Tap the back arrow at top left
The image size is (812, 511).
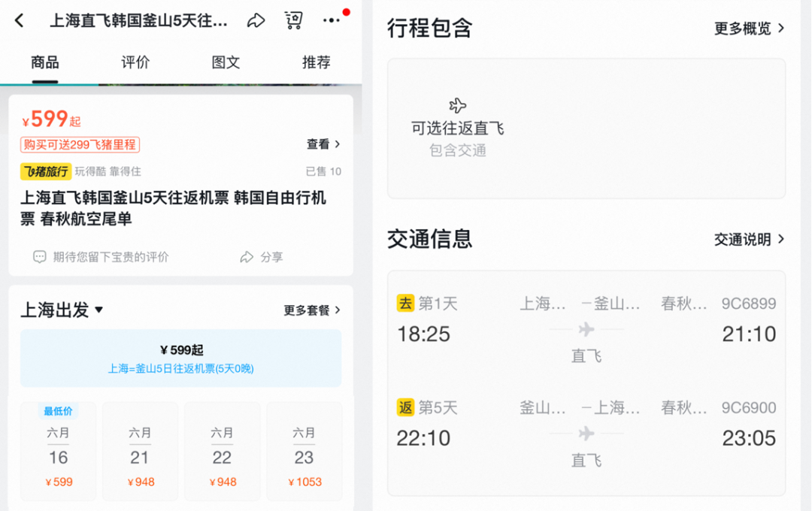pos(19,20)
